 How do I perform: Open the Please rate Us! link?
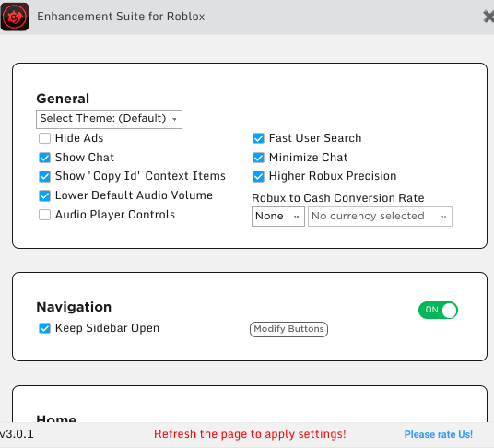[438, 434]
